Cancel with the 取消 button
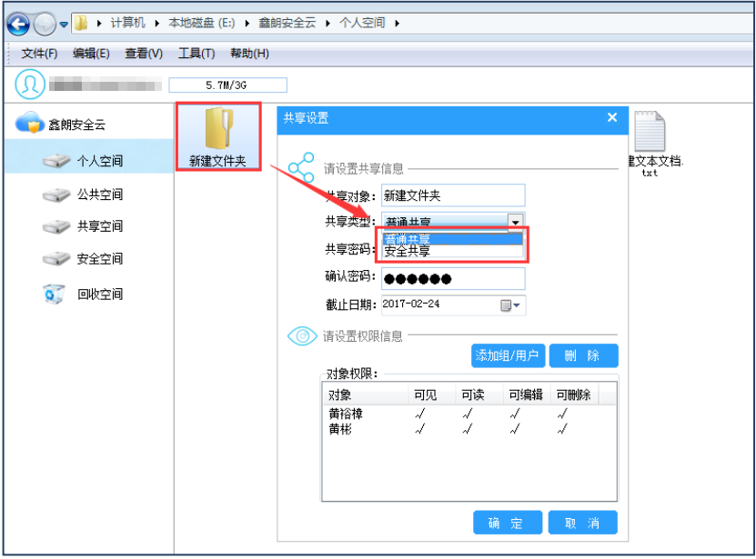The image size is (756, 559). (583, 523)
